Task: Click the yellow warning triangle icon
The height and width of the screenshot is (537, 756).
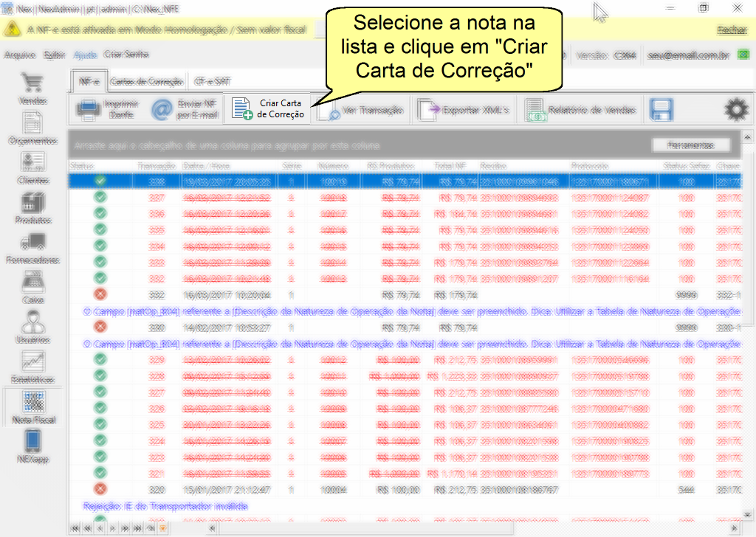Action: click(12, 30)
